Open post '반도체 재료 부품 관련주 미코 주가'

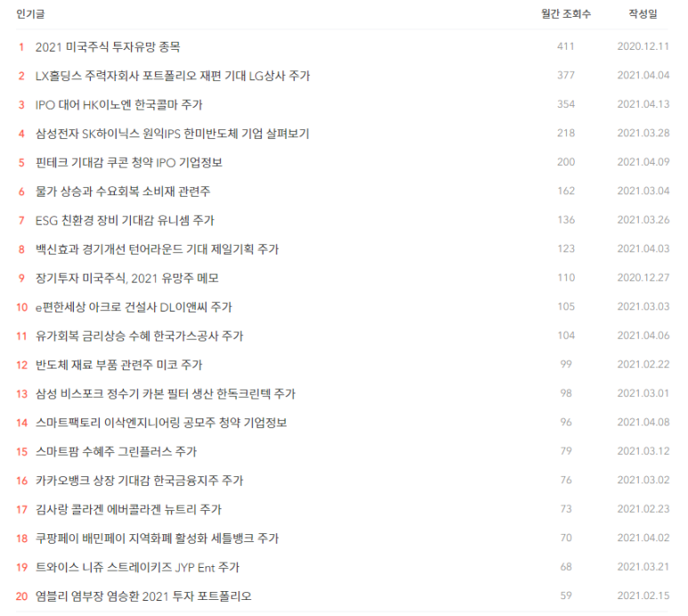118,366
